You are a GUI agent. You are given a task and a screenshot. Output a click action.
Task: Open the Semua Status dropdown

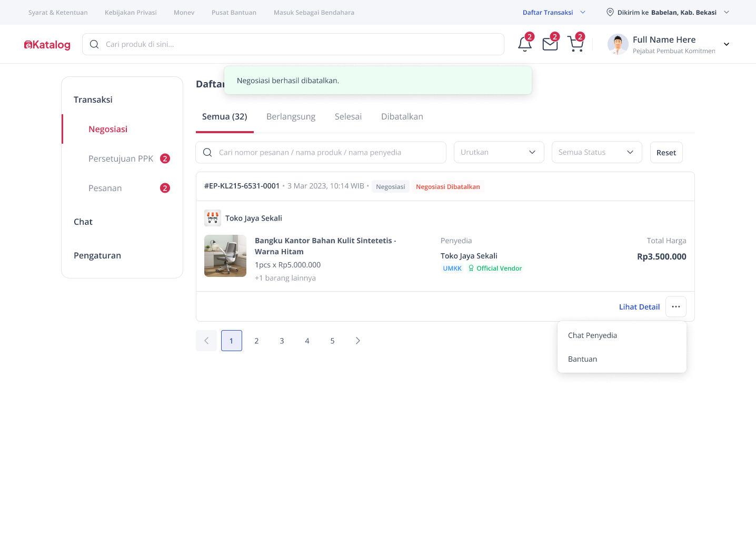pos(596,152)
